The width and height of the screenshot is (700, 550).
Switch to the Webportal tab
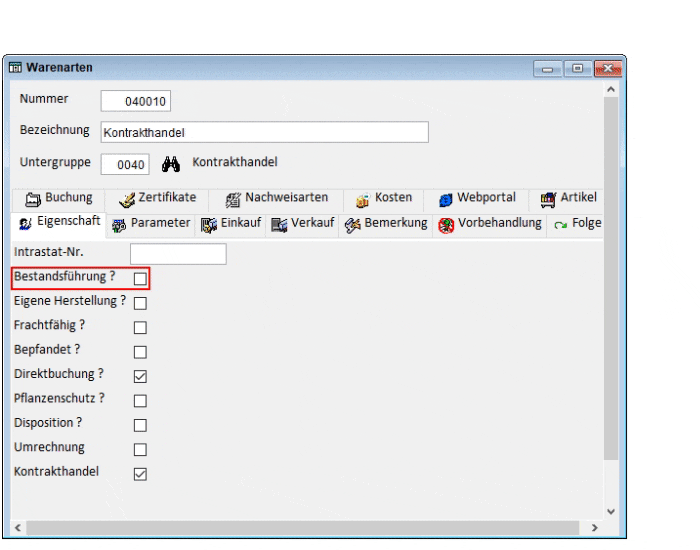(477, 199)
